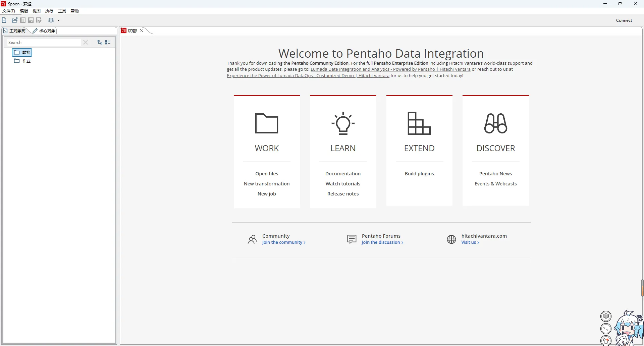This screenshot has height=346, width=644.
Task: Click the hitachivantara.com heading text
Action: 484,236
